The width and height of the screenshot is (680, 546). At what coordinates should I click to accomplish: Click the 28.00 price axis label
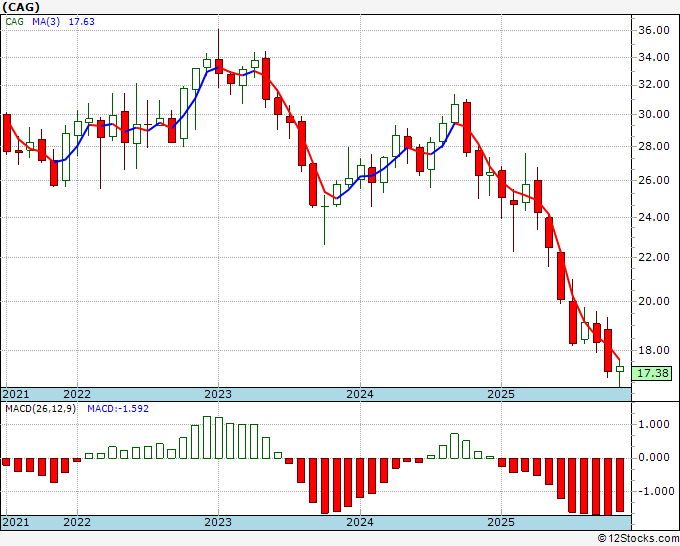pyautogui.click(x=654, y=146)
